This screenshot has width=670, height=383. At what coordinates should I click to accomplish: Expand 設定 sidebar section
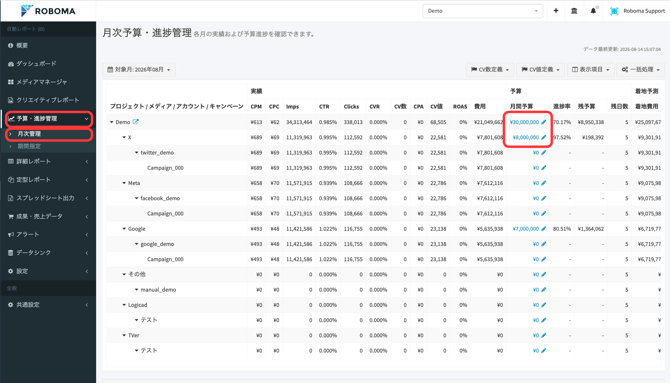(x=48, y=271)
